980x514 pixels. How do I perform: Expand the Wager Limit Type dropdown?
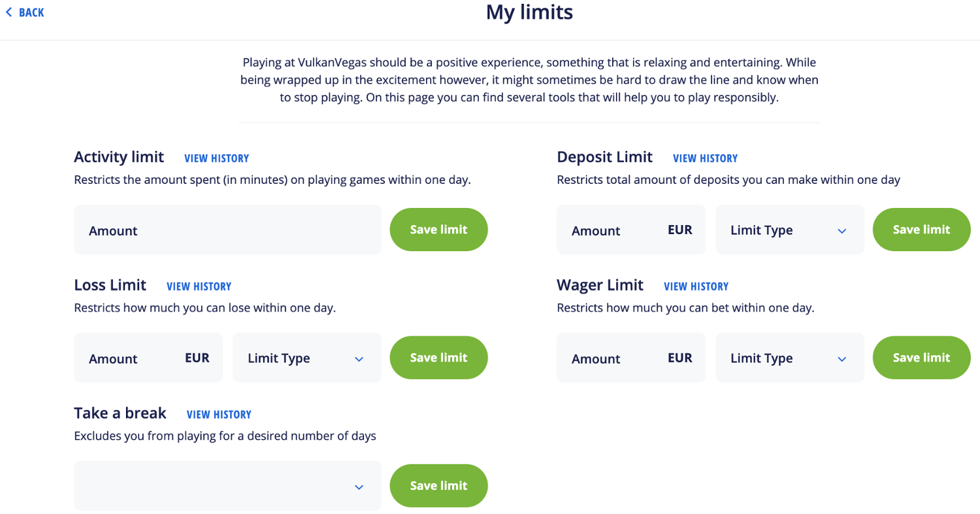click(789, 358)
